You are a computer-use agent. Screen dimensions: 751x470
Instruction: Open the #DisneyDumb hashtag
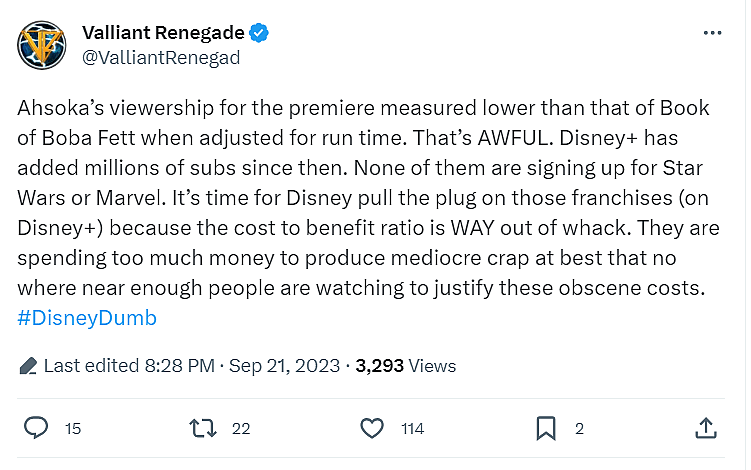87,318
